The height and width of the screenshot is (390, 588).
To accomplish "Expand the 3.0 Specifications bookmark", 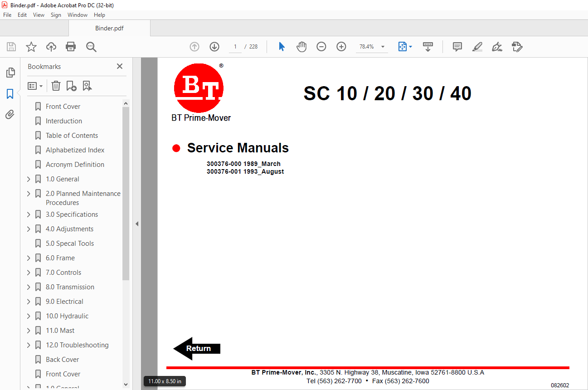I will tap(29, 214).
